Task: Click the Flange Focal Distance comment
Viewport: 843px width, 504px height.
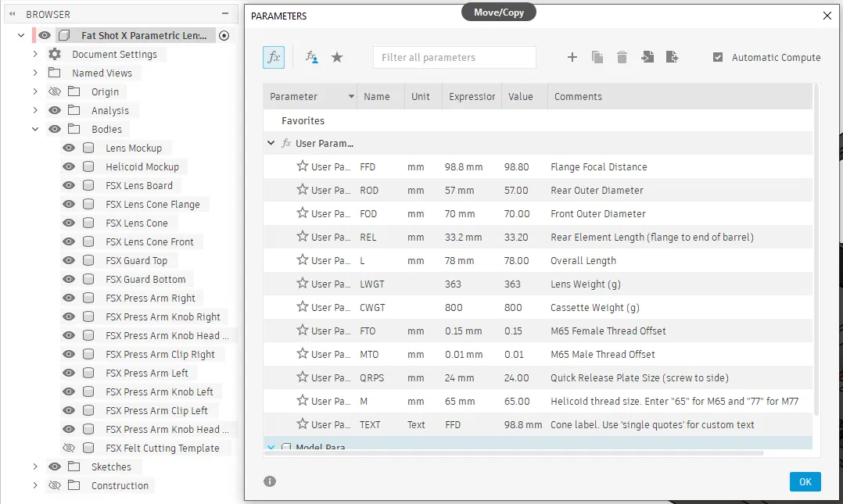Action: point(598,167)
